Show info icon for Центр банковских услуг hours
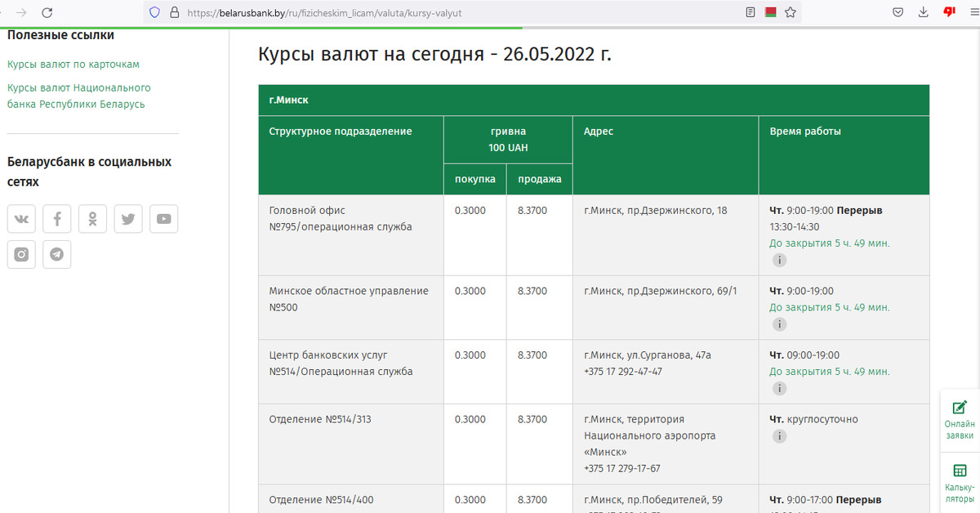This screenshot has width=980, height=513. (780, 389)
